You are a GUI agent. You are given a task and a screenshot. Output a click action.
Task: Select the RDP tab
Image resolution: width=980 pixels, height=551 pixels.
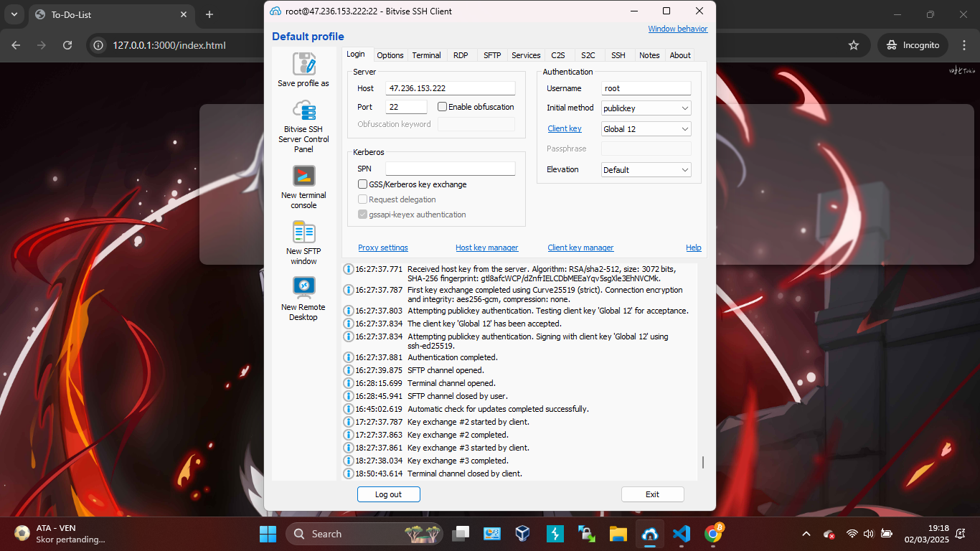(461, 55)
